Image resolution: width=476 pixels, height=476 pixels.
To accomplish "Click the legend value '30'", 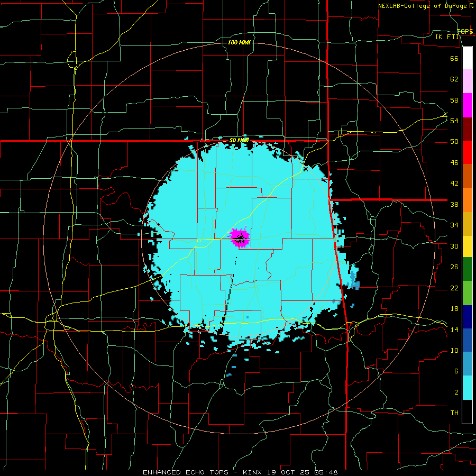I will tap(454, 246).
